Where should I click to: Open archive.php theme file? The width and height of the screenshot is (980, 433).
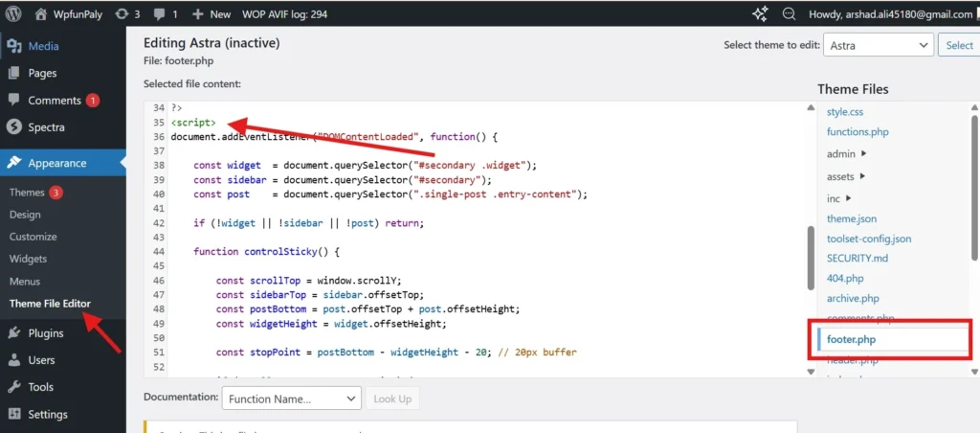pos(853,299)
